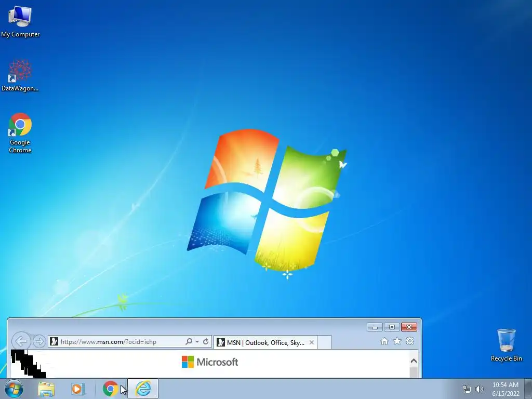Click the Show desktop strip at taskbar end
532x399 pixels.
(x=528, y=389)
